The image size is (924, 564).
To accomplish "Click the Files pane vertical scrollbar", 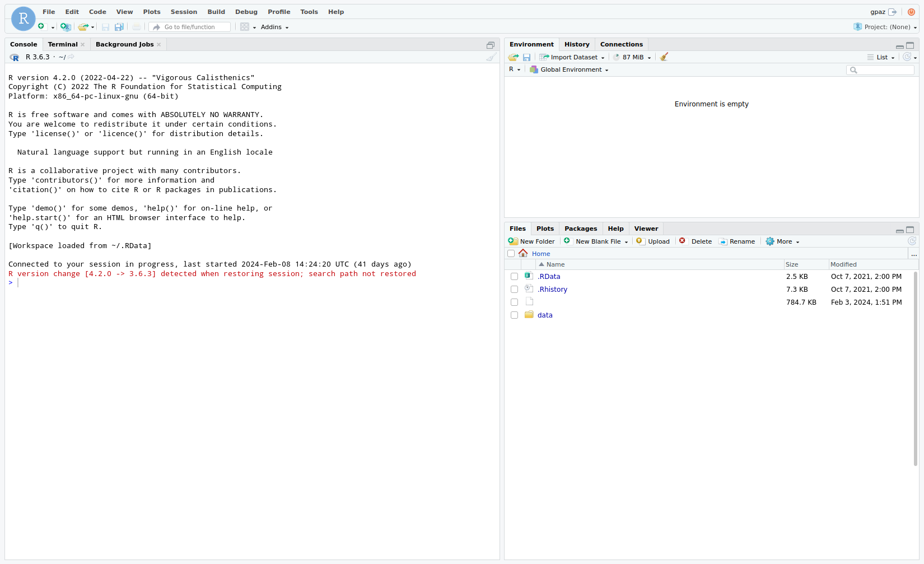I will (x=915, y=370).
